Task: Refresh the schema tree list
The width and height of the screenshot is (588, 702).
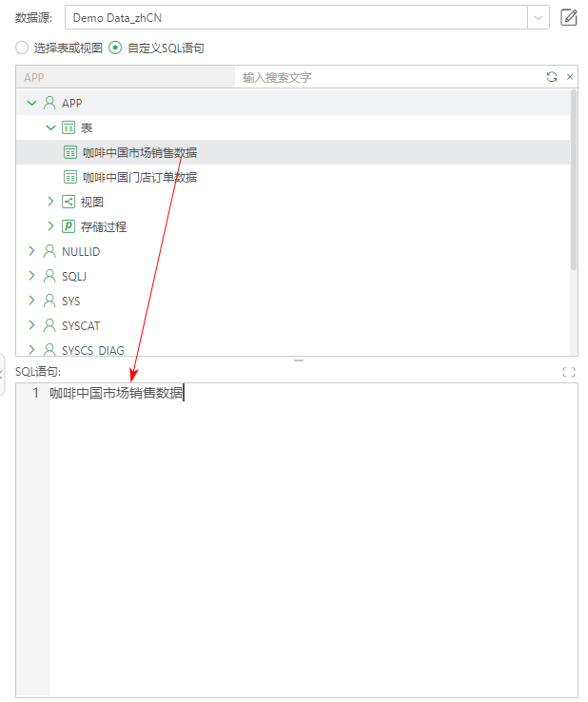Action: (552, 77)
